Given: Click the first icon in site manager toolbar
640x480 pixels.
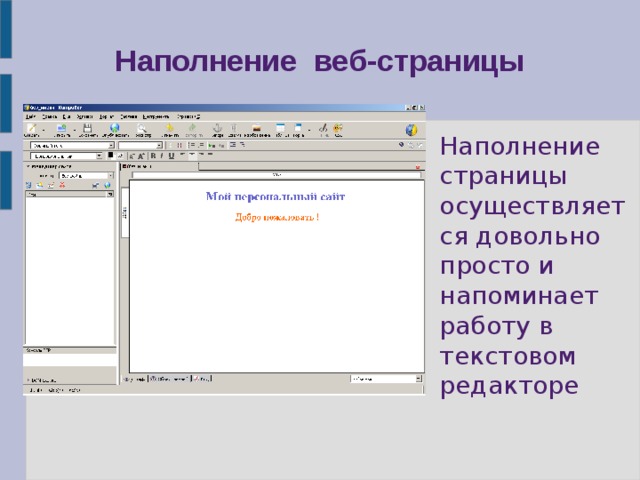Looking at the screenshot, I should [x=29, y=185].
